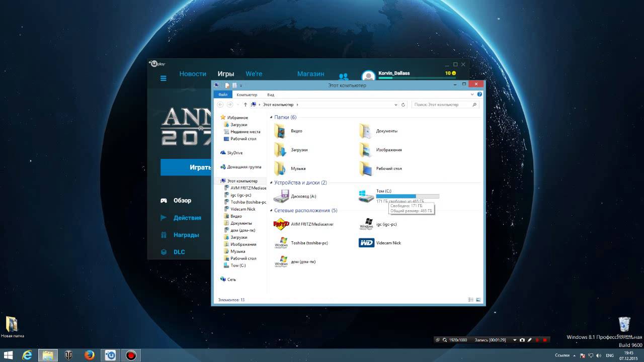Open Toshiba (toshiba-pc) network location
This screenshot has width=644, height=362.
click(301, 243)
